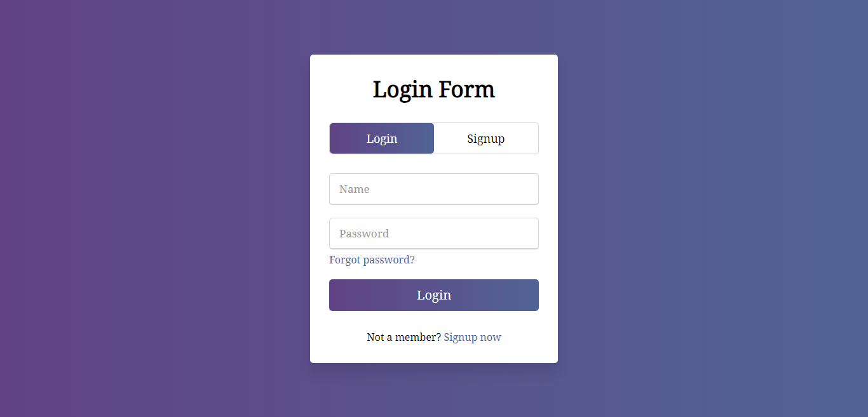The height and width of the screenshot is (417, 868).
Task: Hit the large purple Login button
Action: (433, 295)
